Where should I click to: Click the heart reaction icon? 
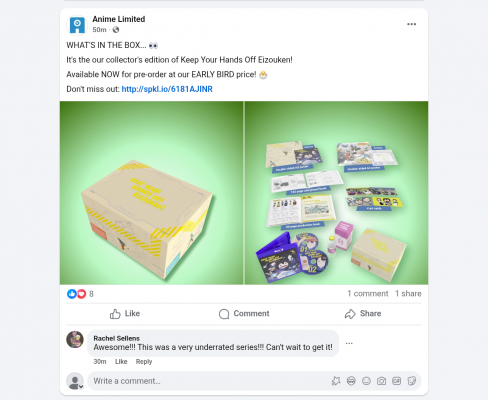pyautogui.click(x=81, y=294)
